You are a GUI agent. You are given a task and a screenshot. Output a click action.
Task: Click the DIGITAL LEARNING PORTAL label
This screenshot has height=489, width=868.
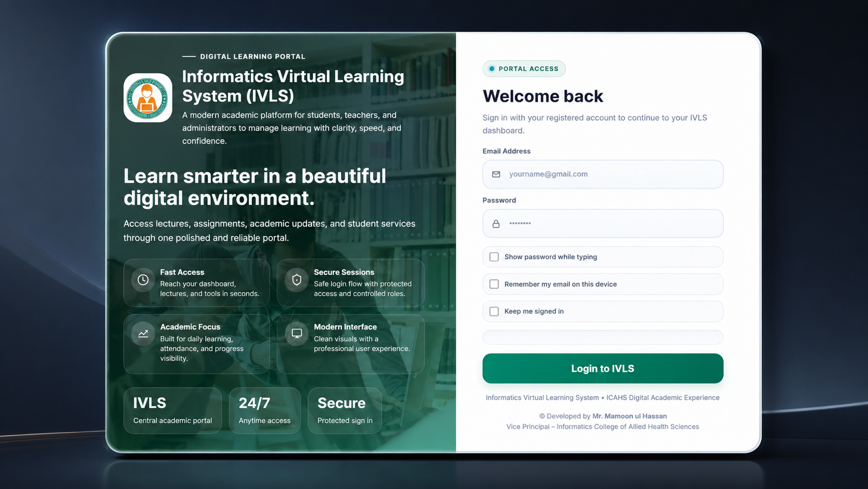pyautogui.click(x=252, y=57)
